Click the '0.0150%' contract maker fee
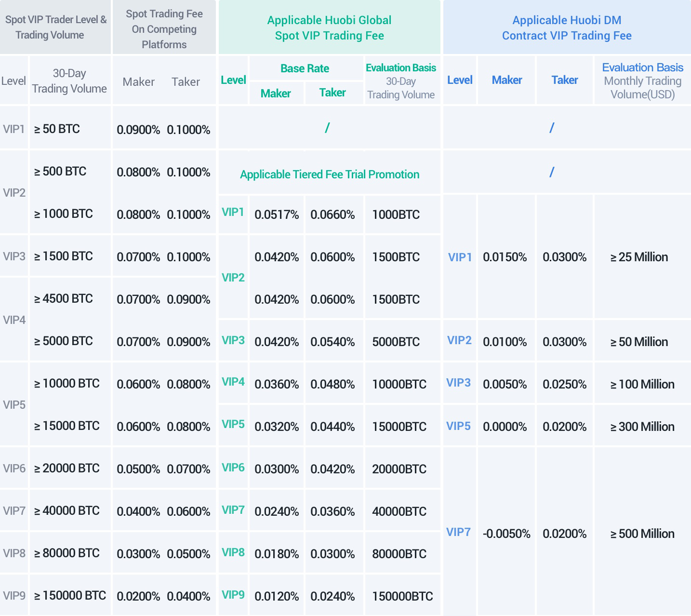691x616 pixels. tap(505, 257)
